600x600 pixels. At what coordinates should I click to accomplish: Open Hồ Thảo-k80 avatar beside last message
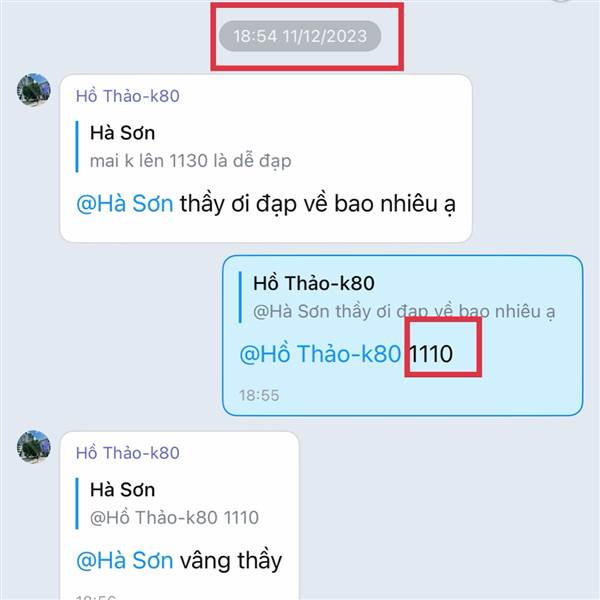tap(34, 447)
